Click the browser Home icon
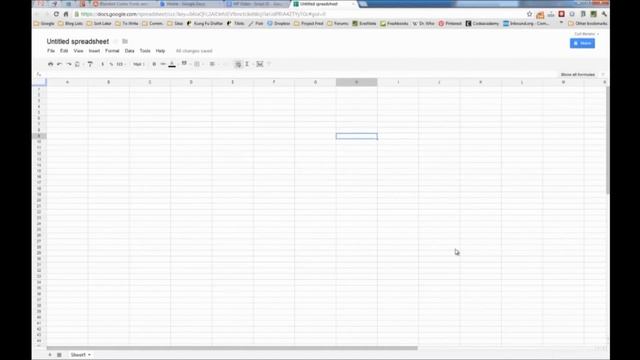 [x=66, y=14]
